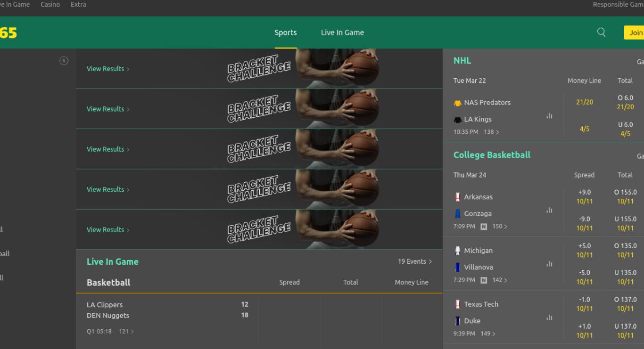Image resolution: width=644 pixels, height=349 pixels.
Task: Click the Villanova team name
Action: (479, 268)
